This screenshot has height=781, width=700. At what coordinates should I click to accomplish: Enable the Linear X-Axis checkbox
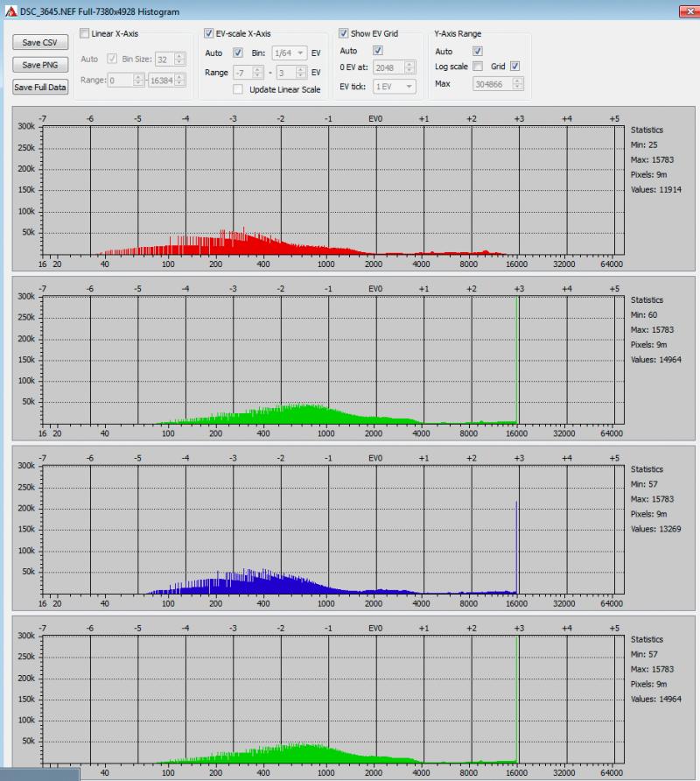(x=85, y=33)
